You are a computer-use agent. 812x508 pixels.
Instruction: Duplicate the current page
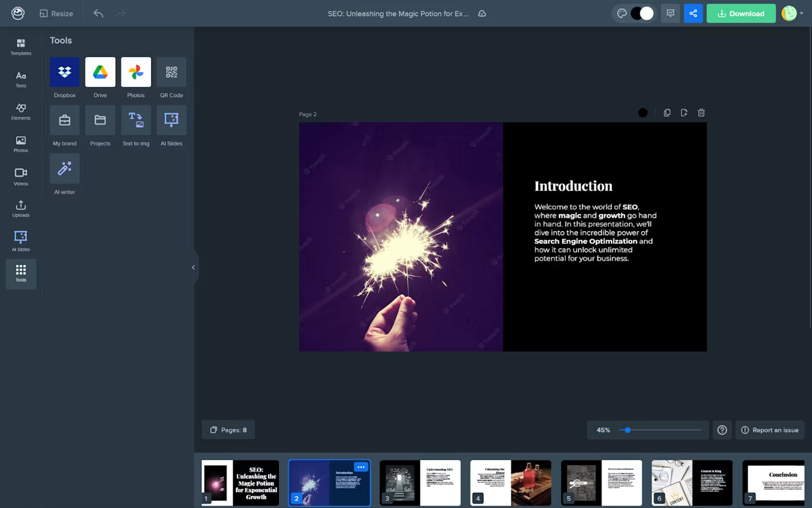click(667, 113)
